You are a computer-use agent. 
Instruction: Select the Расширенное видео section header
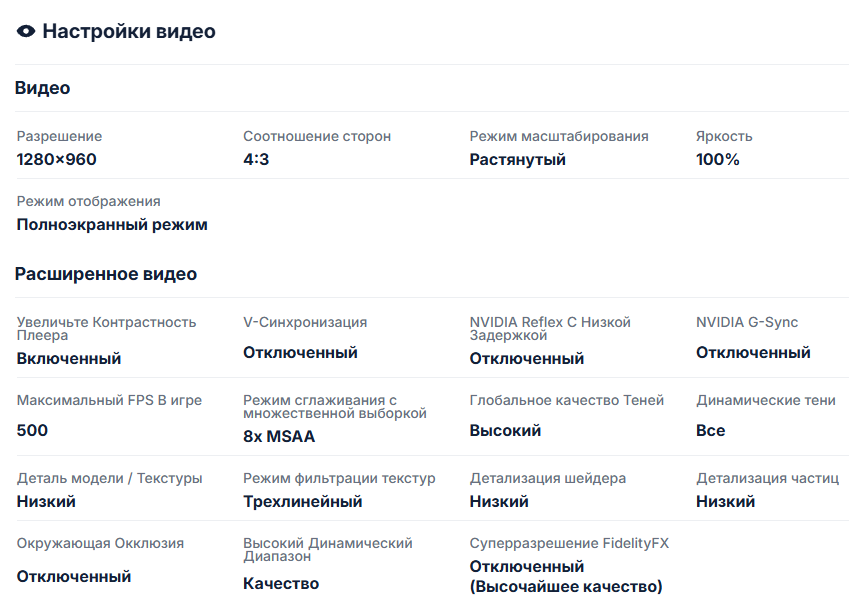tap(106, 274)
